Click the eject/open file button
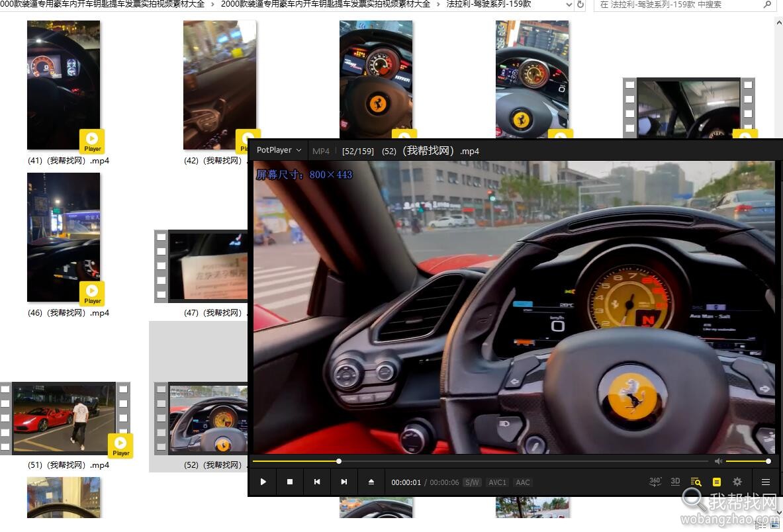This screenshot has height=532, width=783. [371, 482]
